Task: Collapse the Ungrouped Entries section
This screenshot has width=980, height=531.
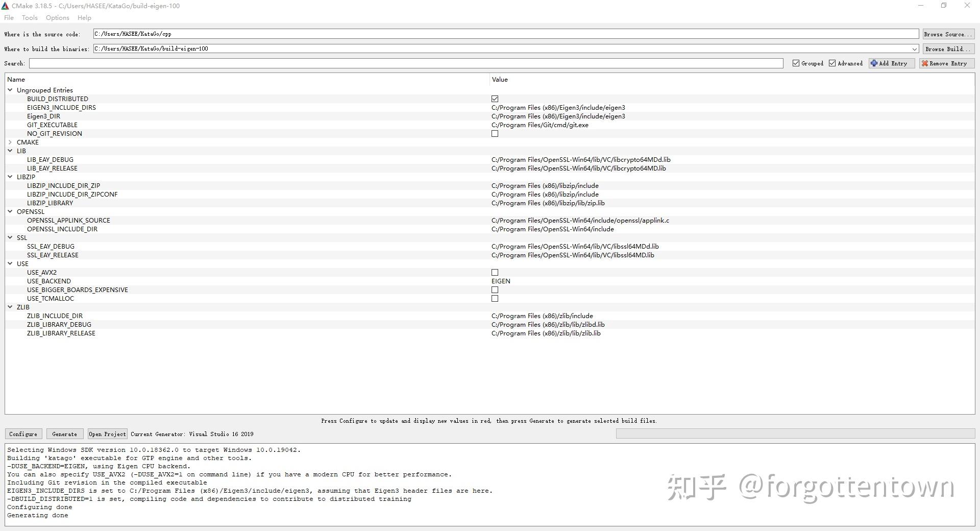Action: pyautogui.click(x=10, y=90)
